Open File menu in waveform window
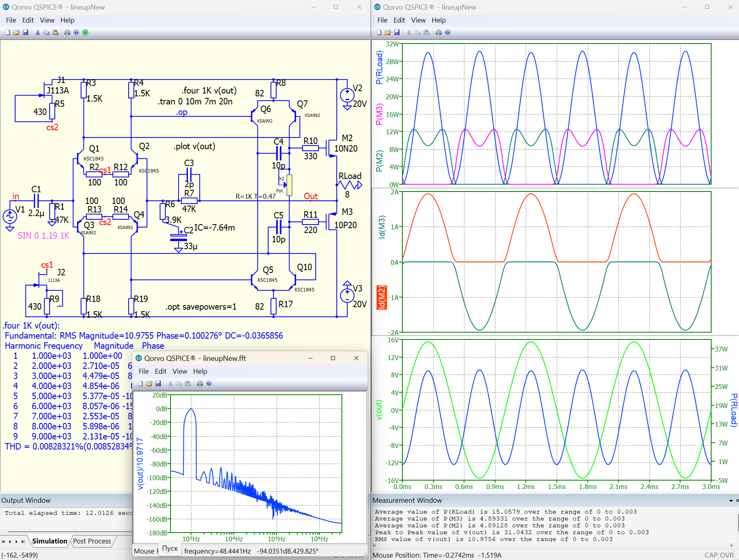This screenshot has height=560, width=739. click(x=382, y=20)
